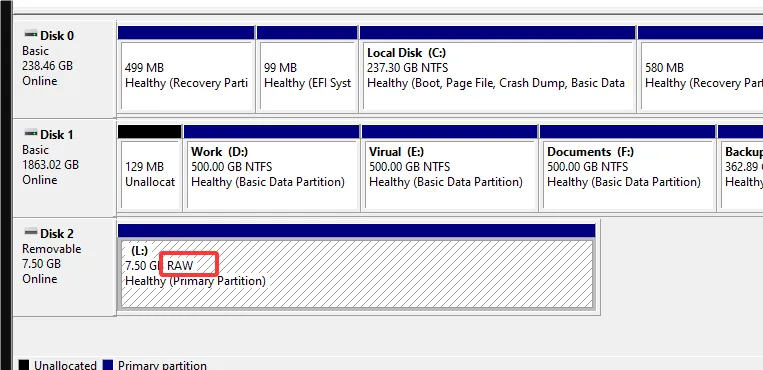Click the Disk 2 drive icon
Viewport: 763px width, 370px height.
point(31,232)
